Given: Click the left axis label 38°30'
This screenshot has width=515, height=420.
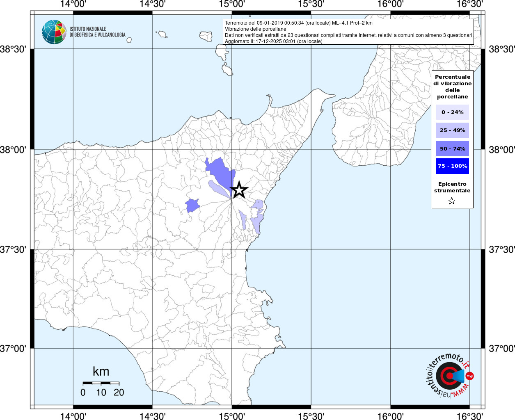Looking at the screenshot, I should tap(14, 49).
